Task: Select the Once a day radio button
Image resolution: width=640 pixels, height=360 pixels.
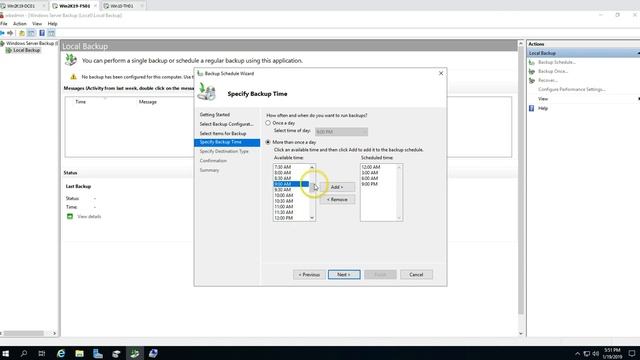Action: click(x=268, y=123)
